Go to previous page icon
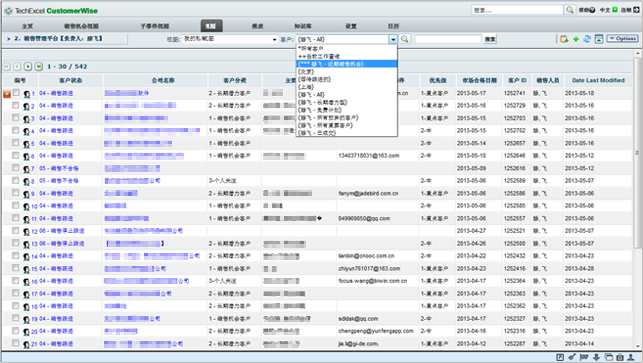Viewport: 643px width, 363px height. pos(17,66)
